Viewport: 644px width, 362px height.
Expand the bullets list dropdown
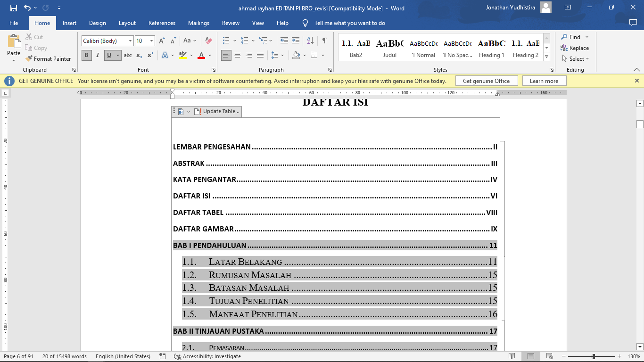[234, 41]
